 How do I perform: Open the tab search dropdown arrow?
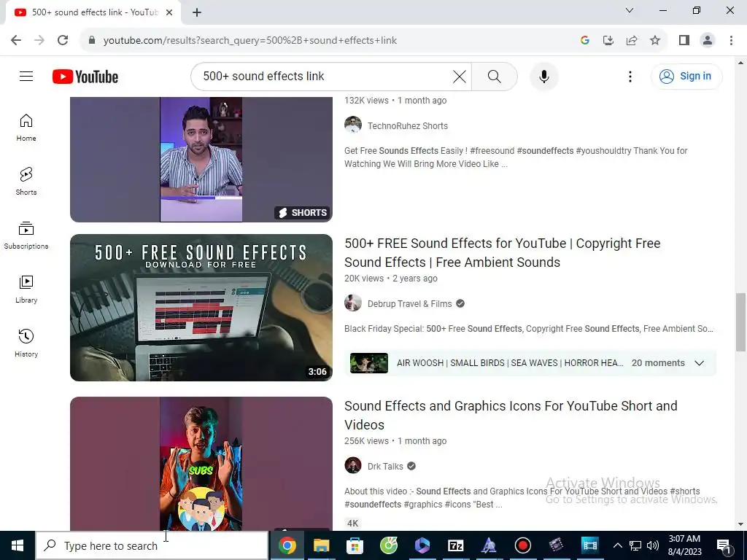click(x=630, y=10)
